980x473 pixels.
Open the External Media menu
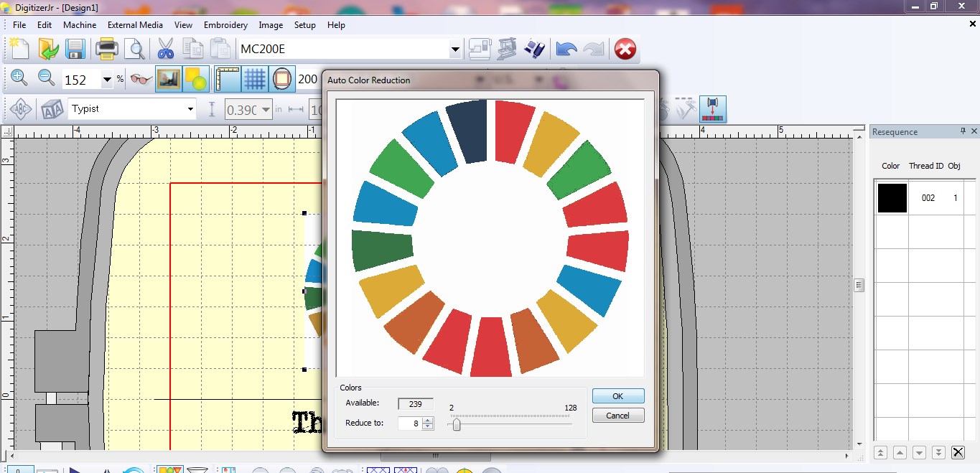pos(136,24)
